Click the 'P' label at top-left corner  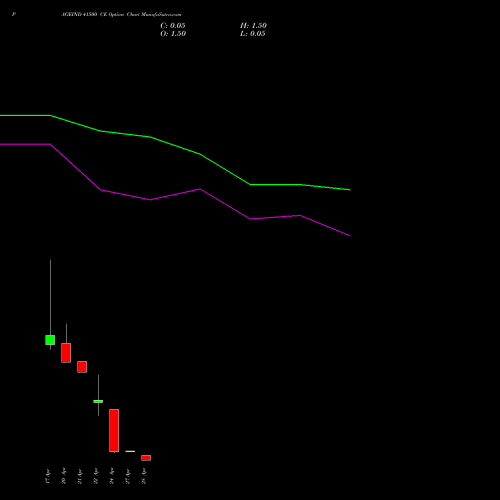14,15
